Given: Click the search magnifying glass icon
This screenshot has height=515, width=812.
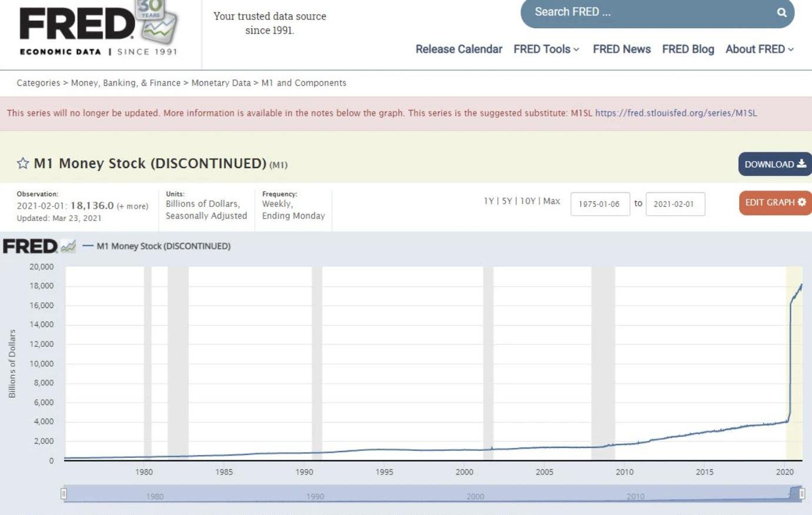Looking at the screenshot, I should click(x=781, y=12).
